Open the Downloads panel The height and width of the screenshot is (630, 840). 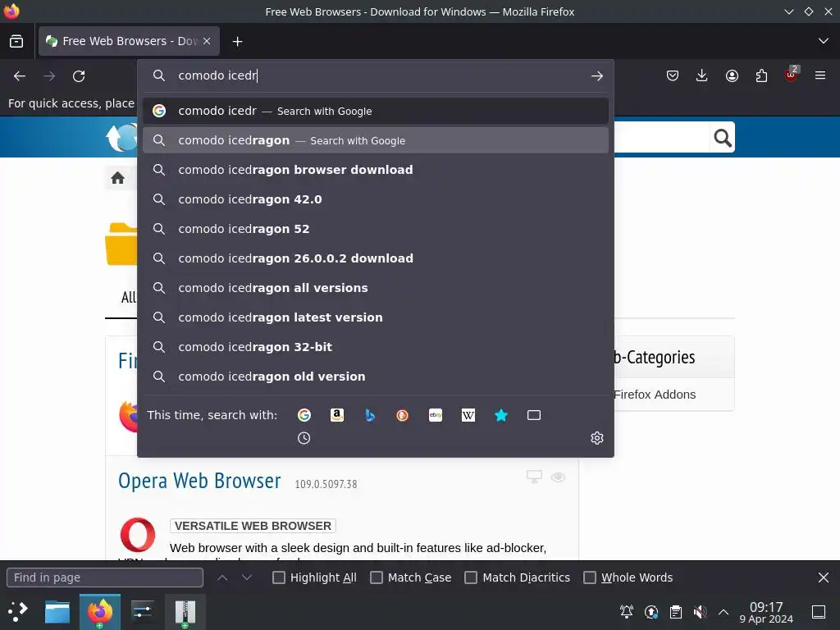tap(702, 76)
